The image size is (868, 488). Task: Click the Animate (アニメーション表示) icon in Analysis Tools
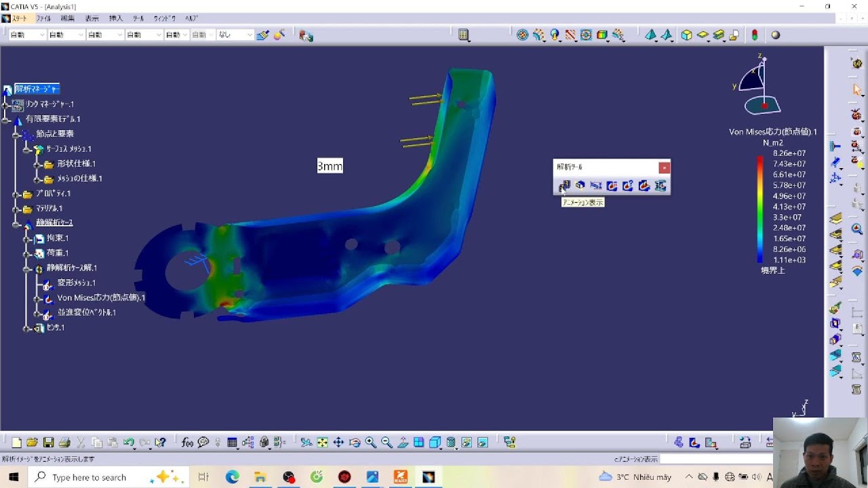pyautogui.click(x=564, y=186)
